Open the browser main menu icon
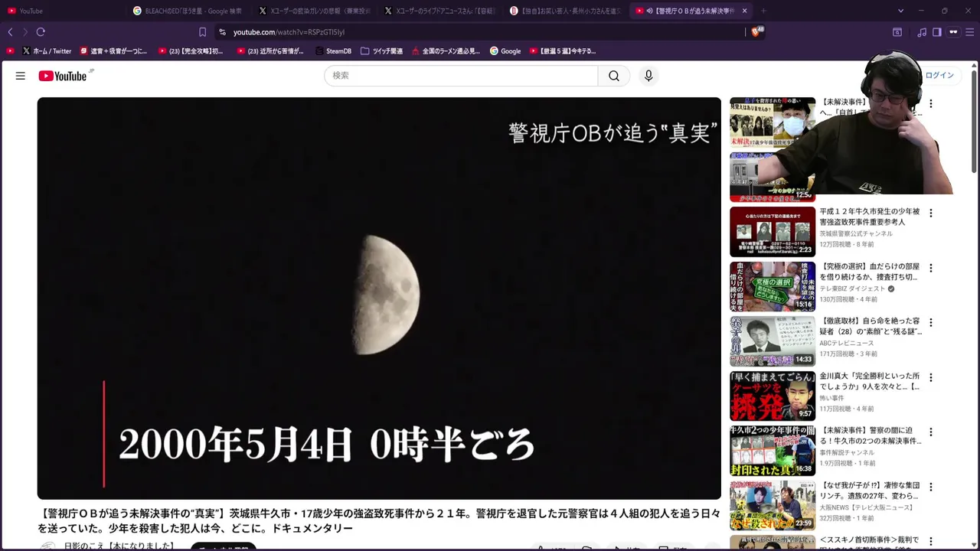 coord(969,32)
